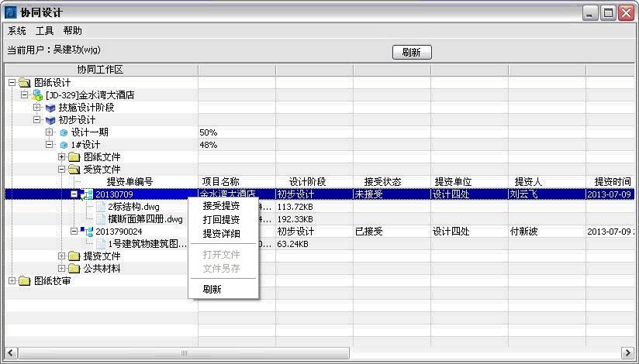The width and height of the screenshot is (639, 364).
Task: Click the 公共材料 folder icon
Action: (x=74, y=268)
